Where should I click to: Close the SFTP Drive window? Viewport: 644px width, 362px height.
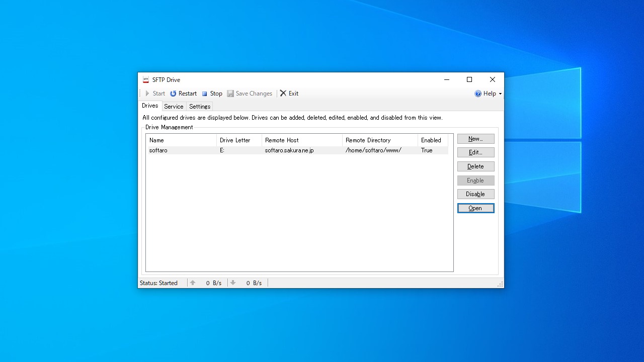493,79
